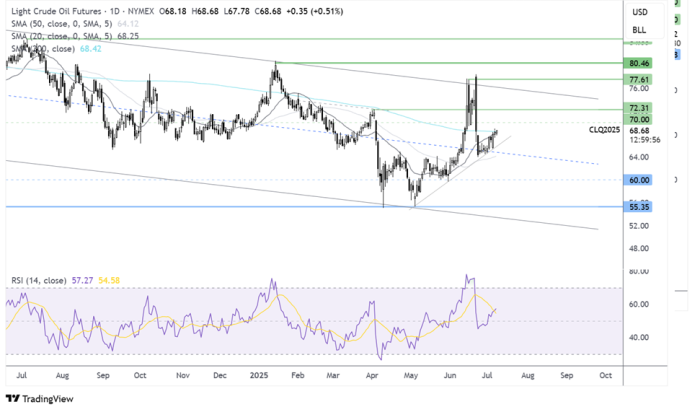Click the Jul label at left of time axis

21,375
